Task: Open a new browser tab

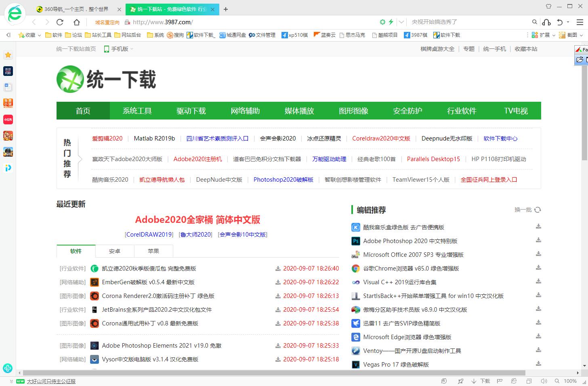Action: (226, 9)
